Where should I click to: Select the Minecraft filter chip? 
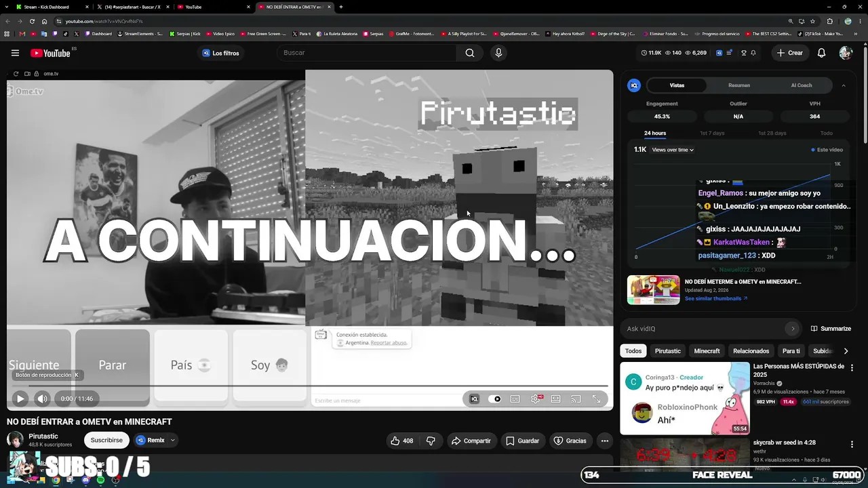pos(707,351)
